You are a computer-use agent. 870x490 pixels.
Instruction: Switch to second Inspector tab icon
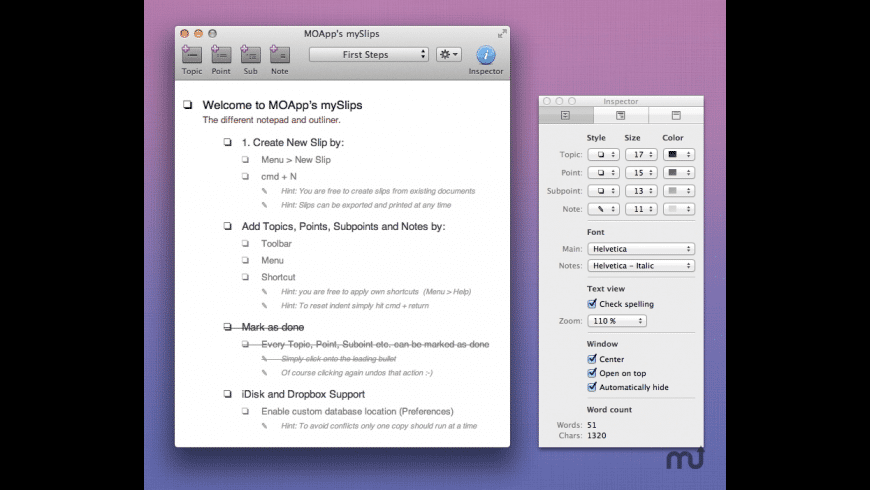tap(620, 115)
